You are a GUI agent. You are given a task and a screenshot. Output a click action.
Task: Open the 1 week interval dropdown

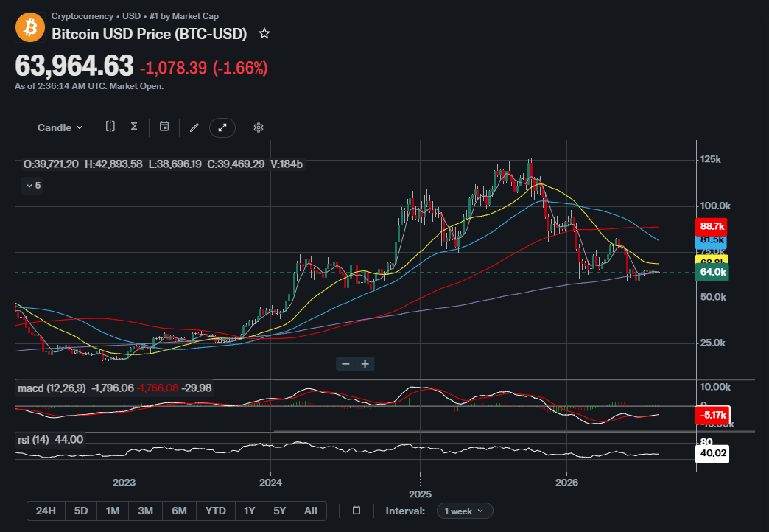(x=465, y=511)
